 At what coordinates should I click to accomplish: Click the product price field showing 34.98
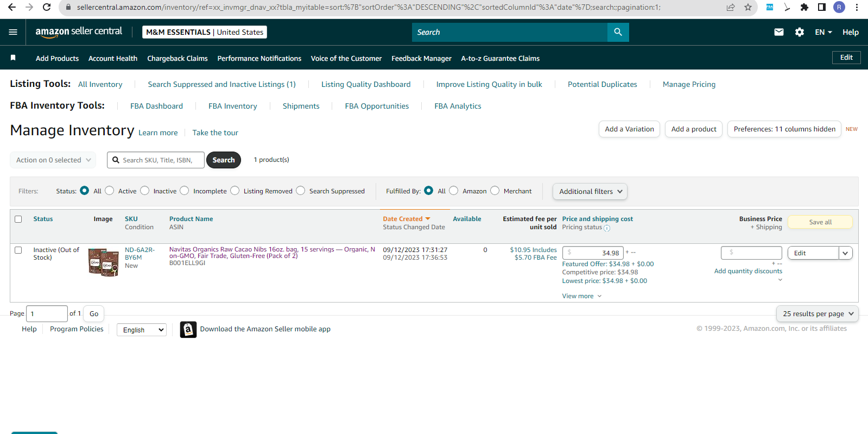593,253
